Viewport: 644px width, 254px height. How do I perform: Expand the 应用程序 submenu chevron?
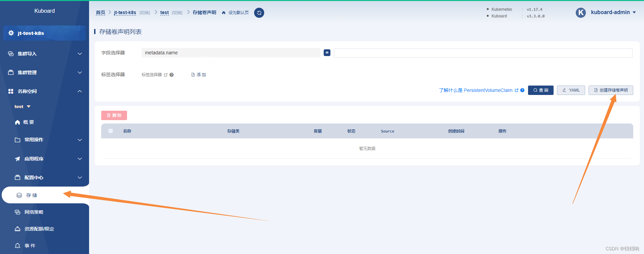coord(80,159)
